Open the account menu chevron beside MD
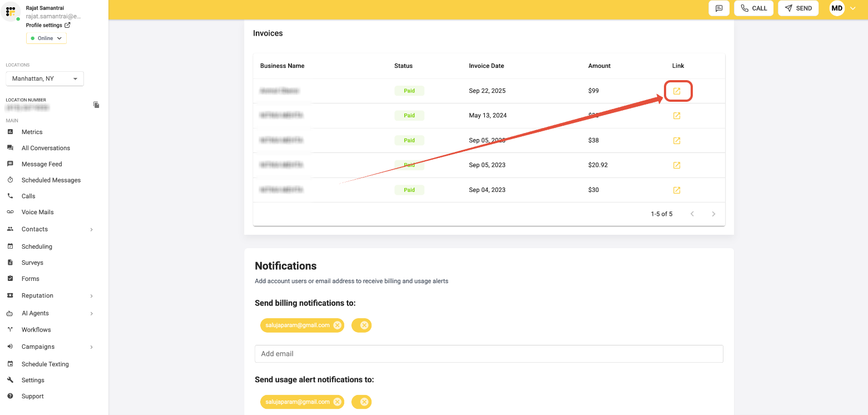868x415 pixels. [853, 8]
